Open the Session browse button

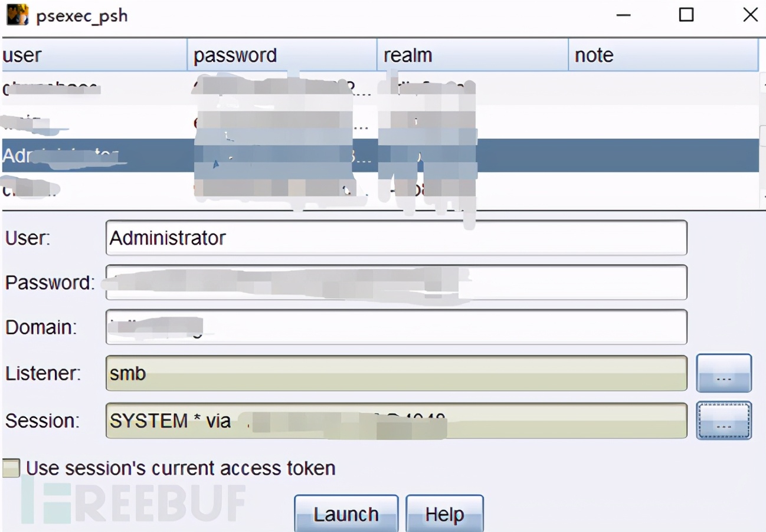724,421
